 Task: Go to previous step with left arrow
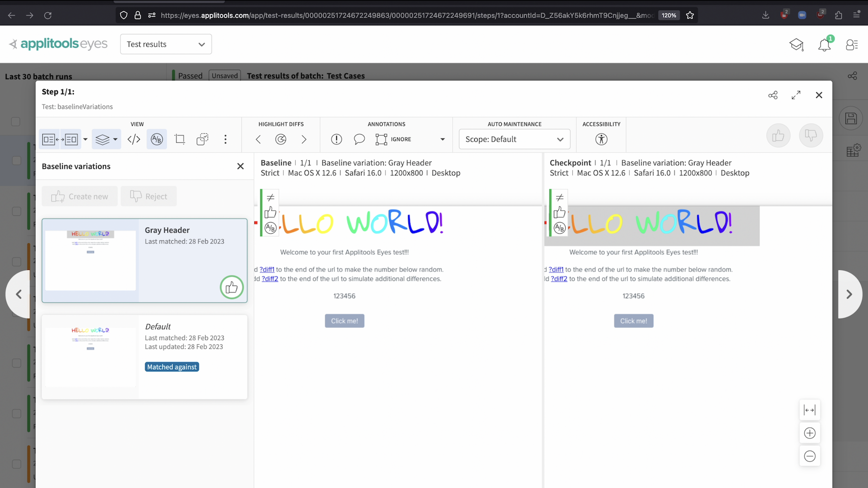pos(19,294)
